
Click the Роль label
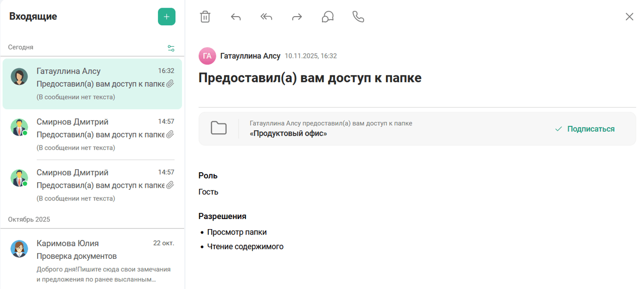click(x=208, y=176)
